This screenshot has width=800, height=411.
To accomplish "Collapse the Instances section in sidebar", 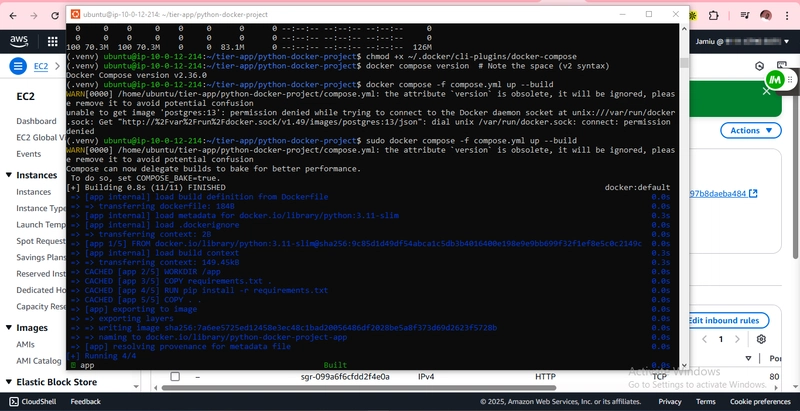I will [9, 175].
